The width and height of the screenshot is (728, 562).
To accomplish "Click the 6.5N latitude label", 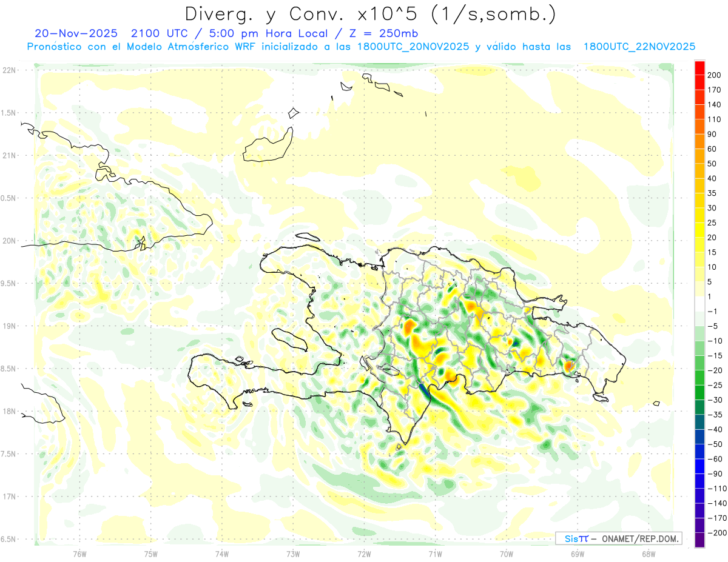I will pyautogui.click(x=8, y=540).
